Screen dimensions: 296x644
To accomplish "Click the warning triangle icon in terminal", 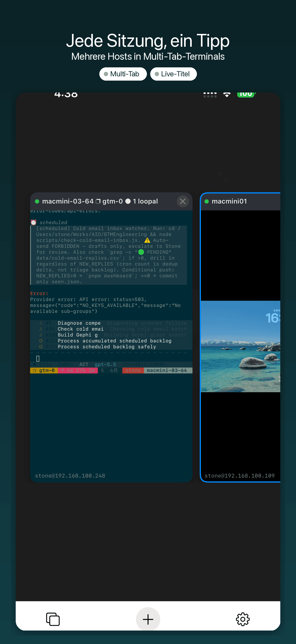I will pos(147,240).
